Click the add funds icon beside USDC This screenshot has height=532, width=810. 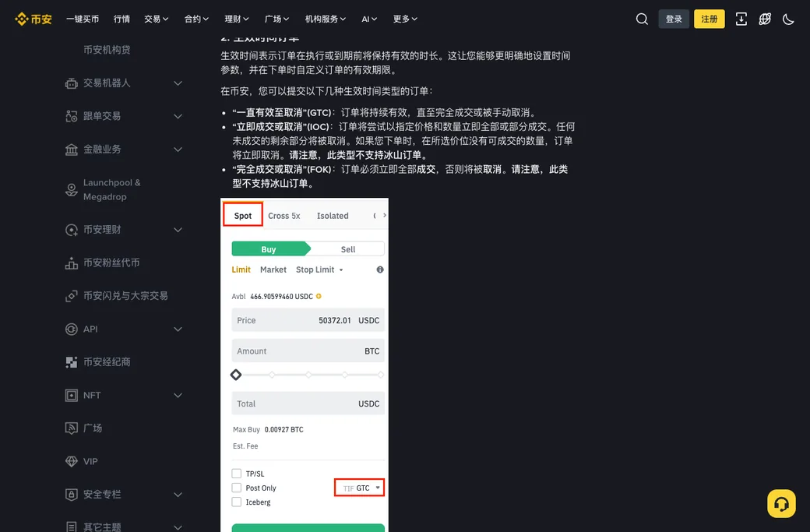point(319,296)
